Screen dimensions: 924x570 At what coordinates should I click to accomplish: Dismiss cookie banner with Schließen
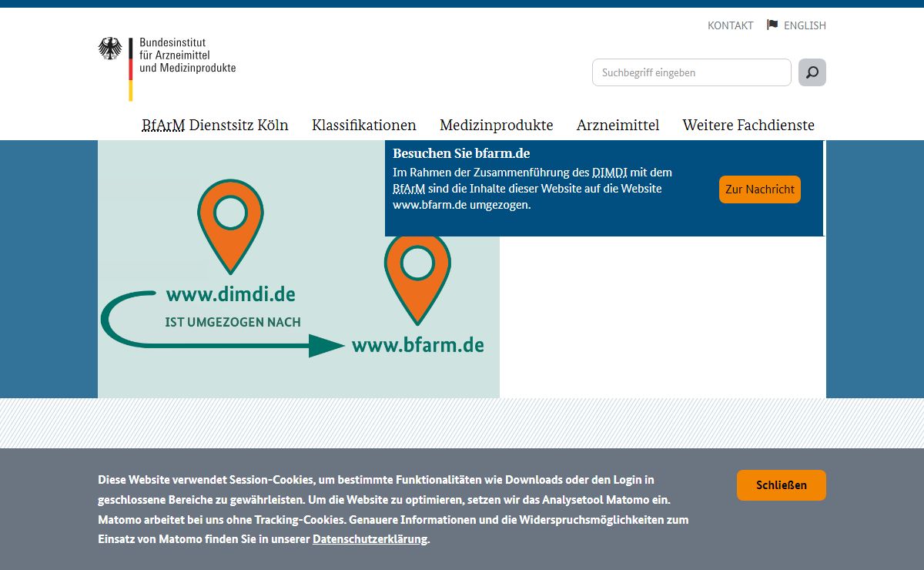point(782,485)
